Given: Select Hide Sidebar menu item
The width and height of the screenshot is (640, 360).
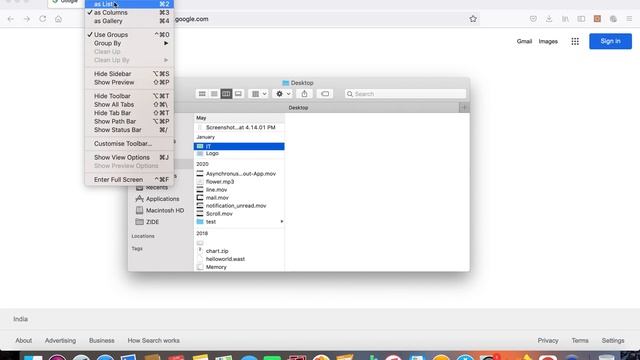Looking at the screenshot, I should [129, 74].
